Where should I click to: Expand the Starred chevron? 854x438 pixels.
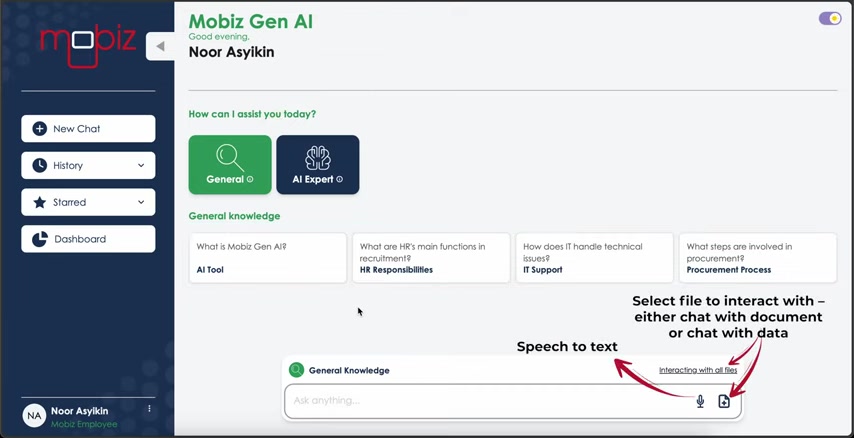pos(141,203)
